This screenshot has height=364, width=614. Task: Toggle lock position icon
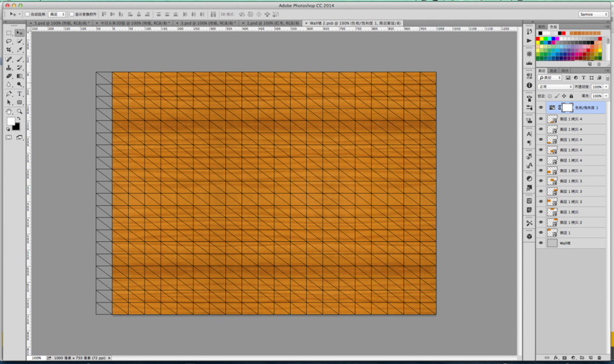564,96
